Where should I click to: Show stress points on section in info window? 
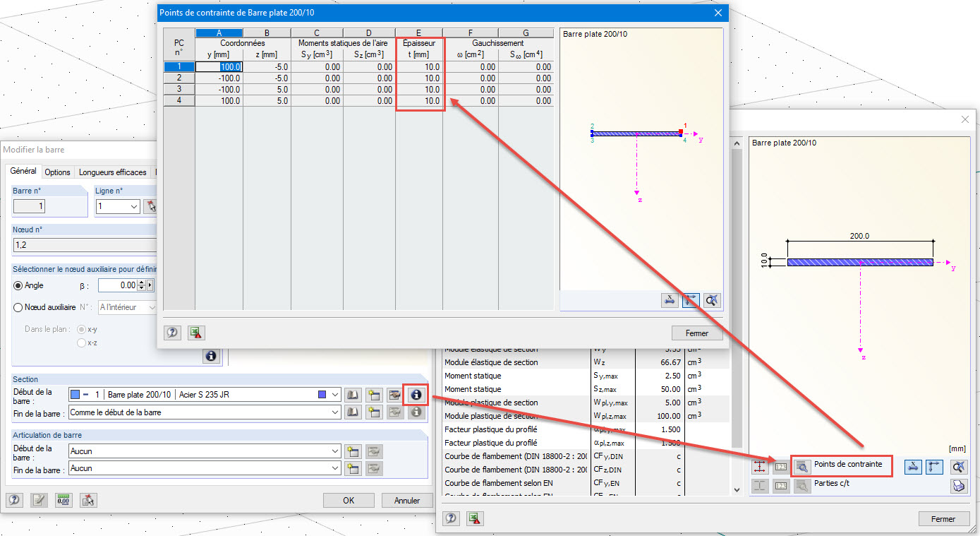pyautogui.click(x=759, y=466)
